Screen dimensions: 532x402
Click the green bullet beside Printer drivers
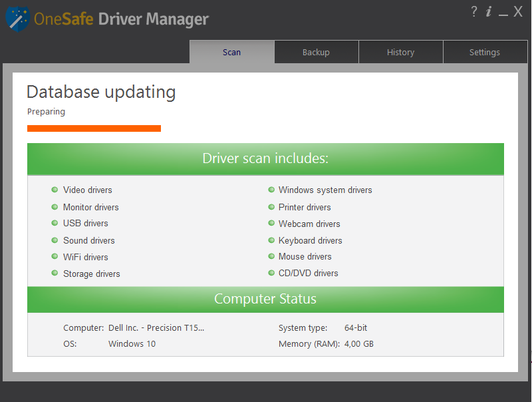(x=271, y=206)
